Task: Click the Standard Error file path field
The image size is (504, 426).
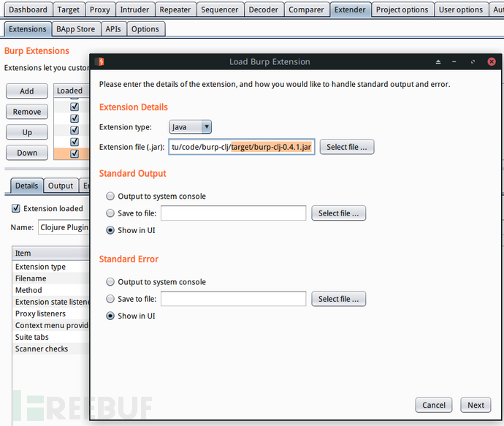Action: [233, 299]
